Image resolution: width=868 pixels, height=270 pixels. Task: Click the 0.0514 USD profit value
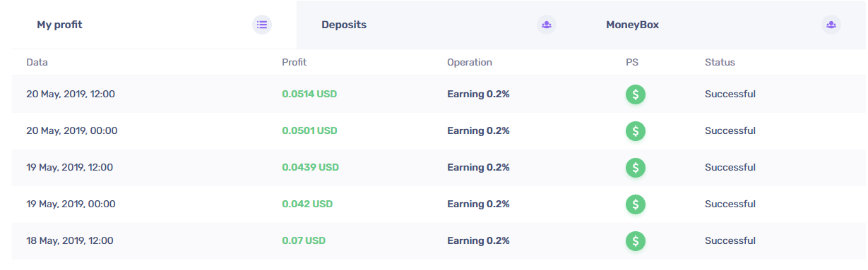pos(309,94)
